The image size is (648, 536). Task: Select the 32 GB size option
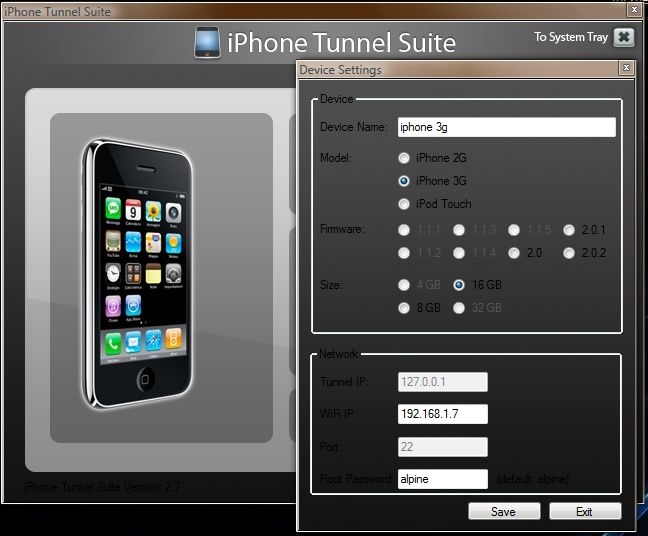click(459, 308)
